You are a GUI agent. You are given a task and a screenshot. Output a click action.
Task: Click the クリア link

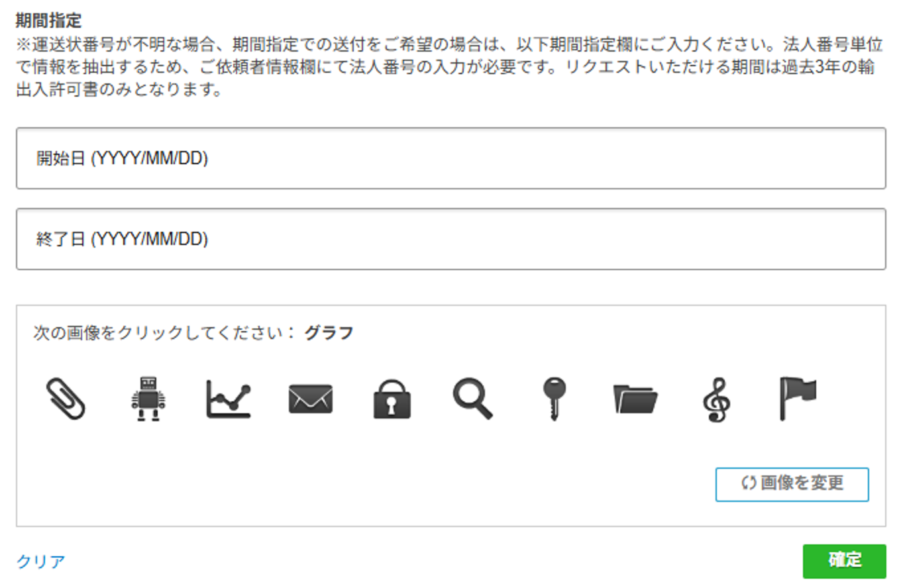[x=40, y=562]
